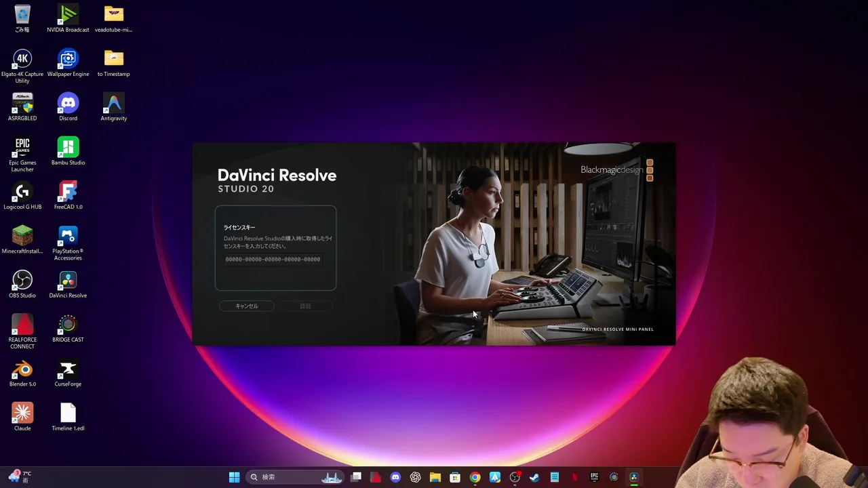Open Task View from the taskbar
Viewport: 868px width, 488px height.
click(x=356, y=477)
